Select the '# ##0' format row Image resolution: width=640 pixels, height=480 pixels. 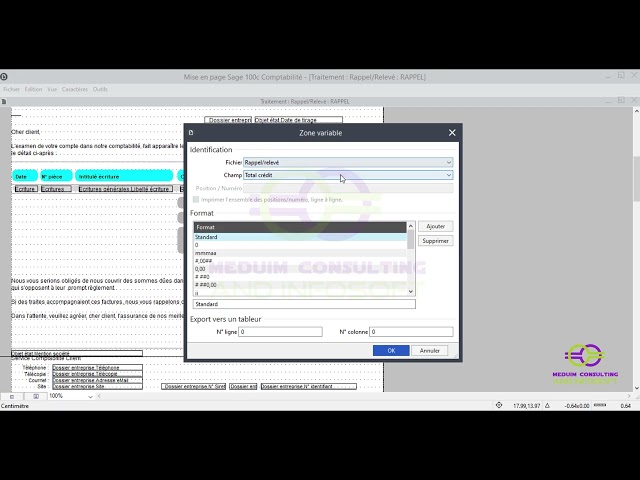click(x=300, y=277)
